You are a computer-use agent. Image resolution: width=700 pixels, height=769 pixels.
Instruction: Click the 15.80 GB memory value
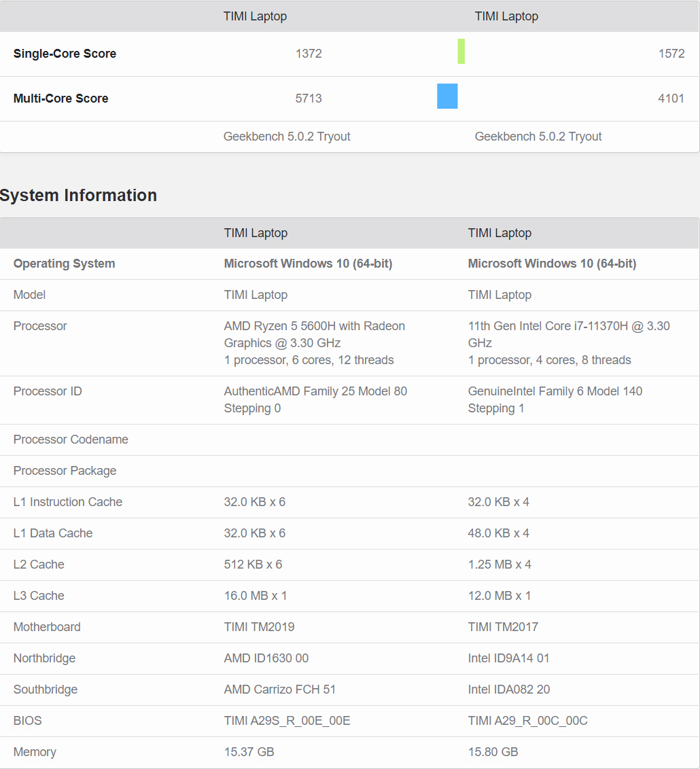point(493,752)
